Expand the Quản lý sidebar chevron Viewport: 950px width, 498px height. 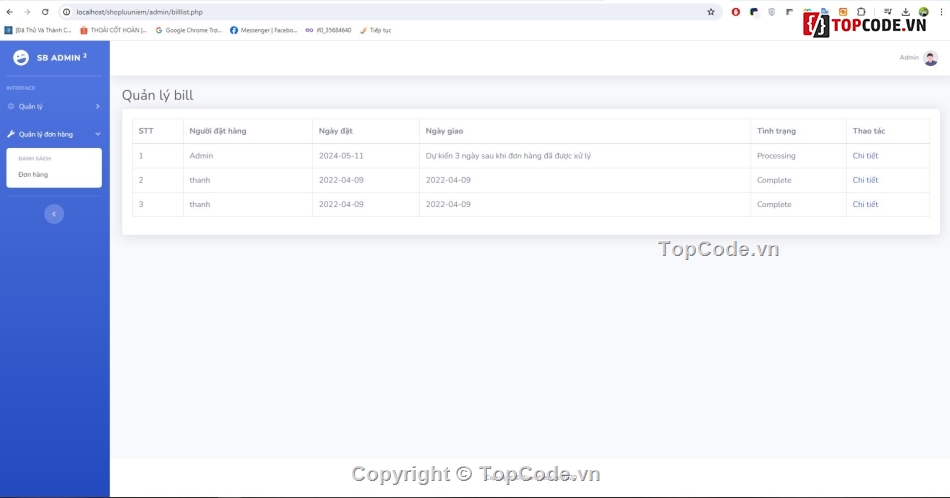97,106
